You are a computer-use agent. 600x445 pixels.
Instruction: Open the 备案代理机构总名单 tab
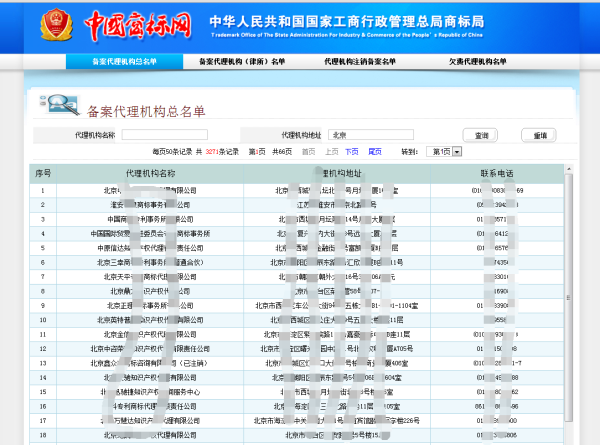pos(124,61)
